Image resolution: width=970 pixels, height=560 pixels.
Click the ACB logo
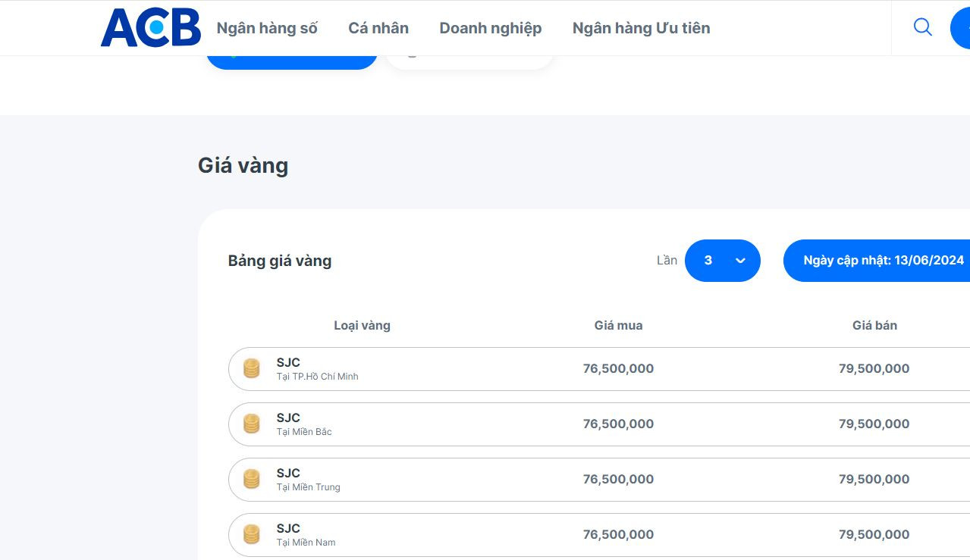[x=150, y=27]
